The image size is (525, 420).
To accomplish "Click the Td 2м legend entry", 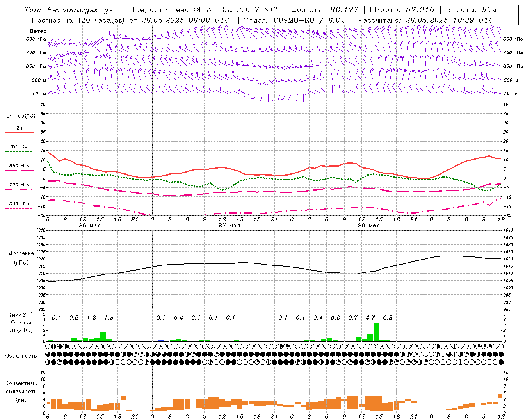I will tap(19, 147).
